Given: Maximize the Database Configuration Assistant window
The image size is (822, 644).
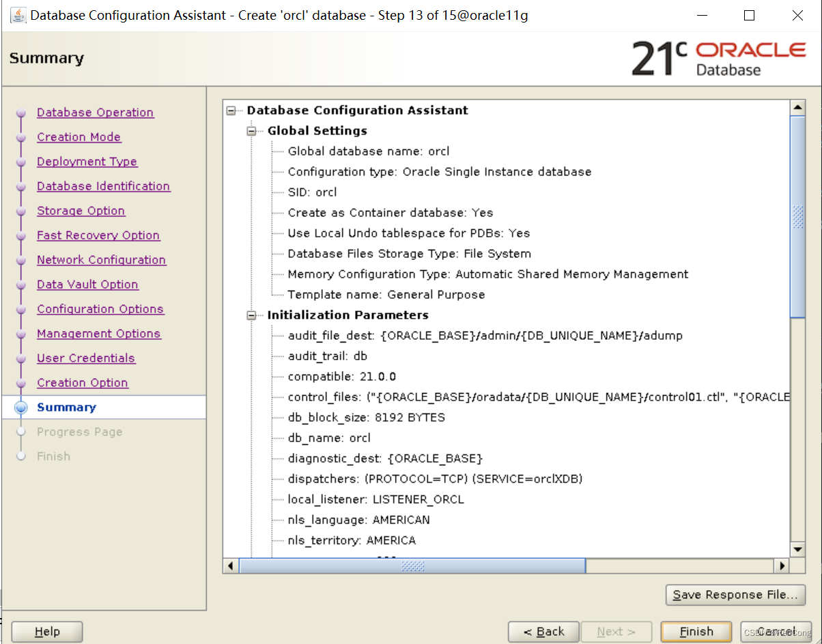Looking at the screenshot, I should tap(749, 15).
